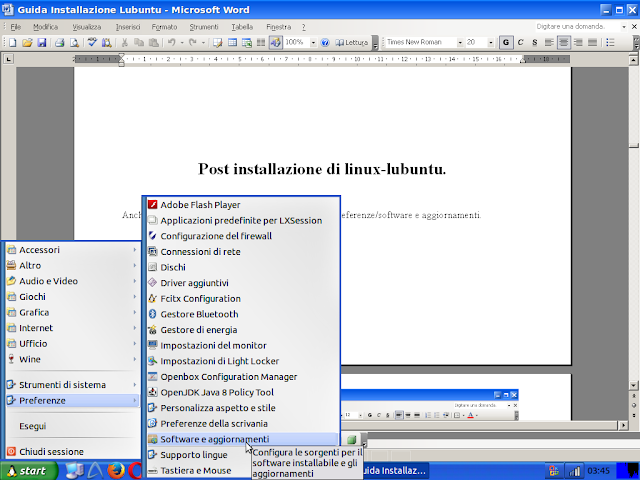Screen dimensions: 640x480
Task: Click first-line indent marker on ruler
Action: (x=121, y=56)
